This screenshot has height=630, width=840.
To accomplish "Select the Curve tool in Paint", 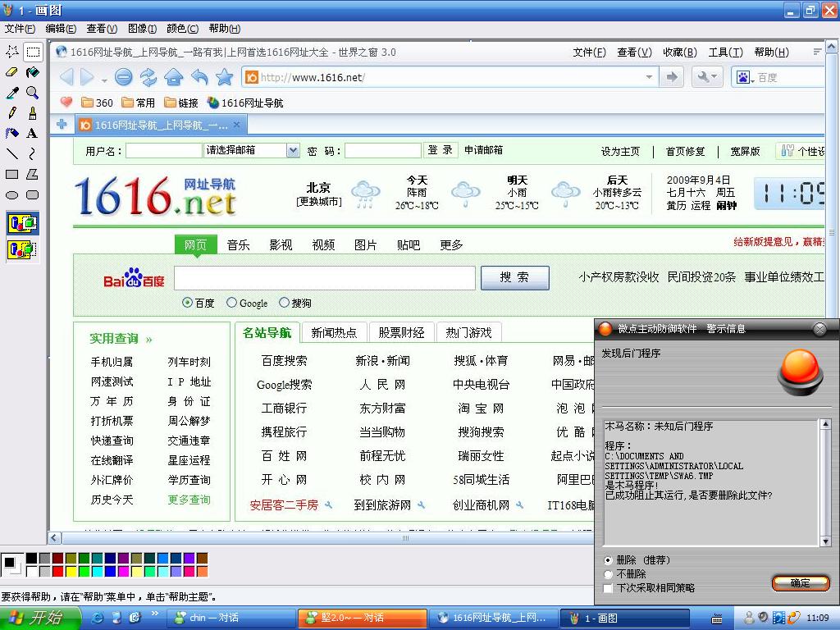I will coord(33,153).
